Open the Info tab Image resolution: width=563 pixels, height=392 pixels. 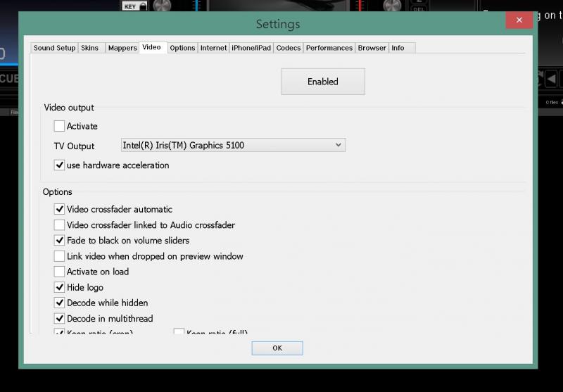point(398,48)
